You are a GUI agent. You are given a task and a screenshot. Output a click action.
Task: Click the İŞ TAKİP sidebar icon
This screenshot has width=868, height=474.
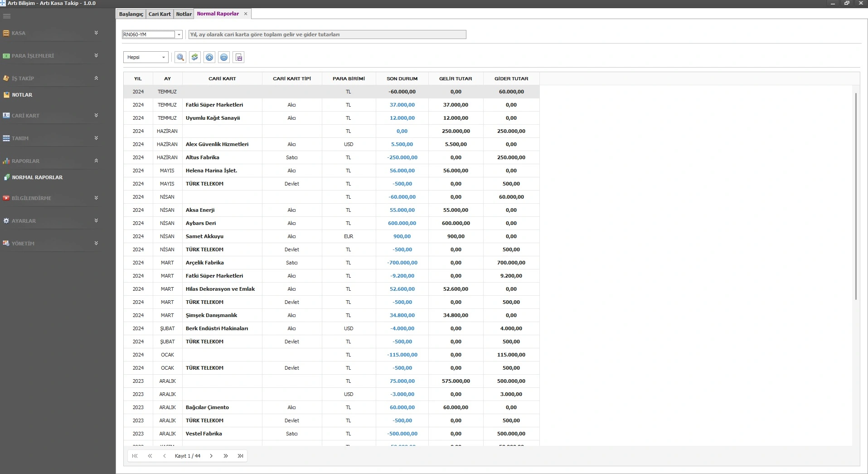tap(6, 78)
